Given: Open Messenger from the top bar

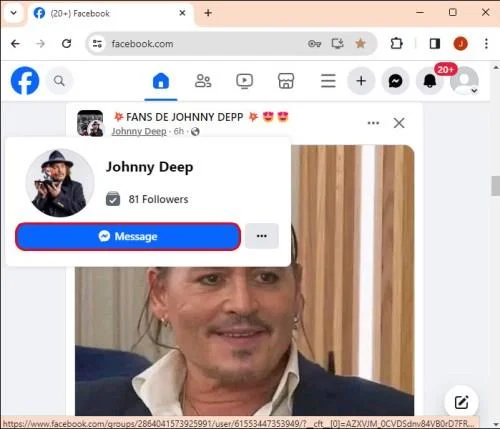Looking at the screenshot, I should (x=395, y=81).
